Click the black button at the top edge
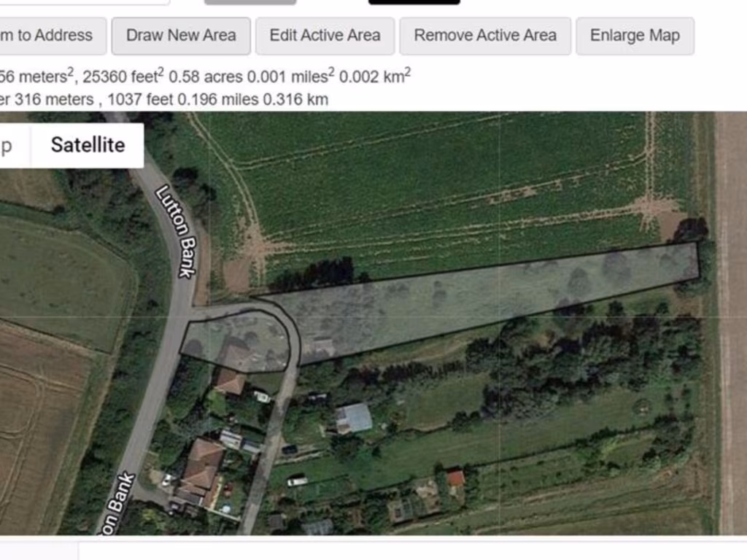This screenshot has width=747, height=560. click(x=414, y=2)
